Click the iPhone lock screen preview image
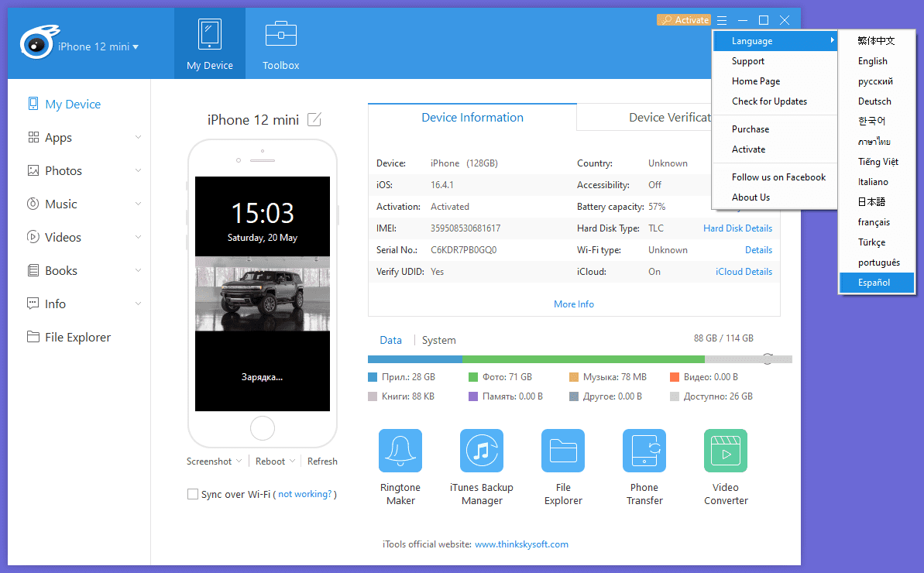The height and width of the screenshot is (573, 924). (x=263, y=294)
